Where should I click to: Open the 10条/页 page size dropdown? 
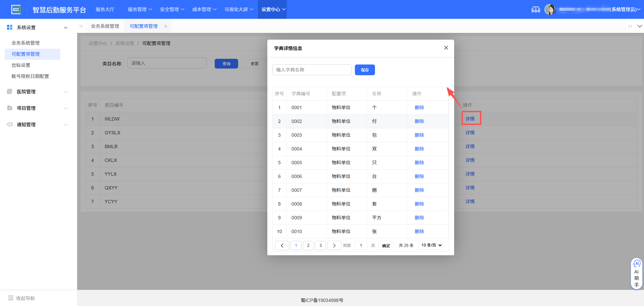click(431, 245)
